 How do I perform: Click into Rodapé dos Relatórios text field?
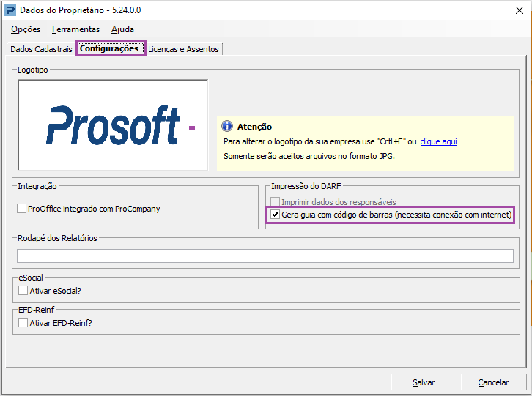pyautogui.click(x=265, y=256)
